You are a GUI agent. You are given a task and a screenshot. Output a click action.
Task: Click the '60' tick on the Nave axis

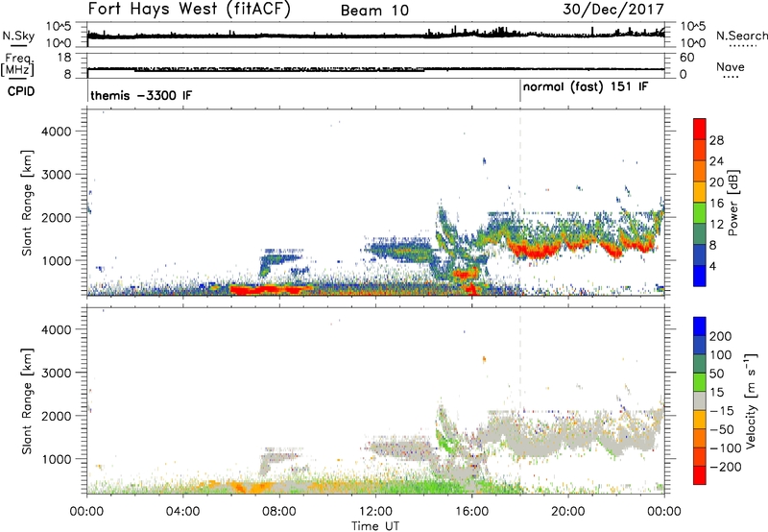click(x=687, y=58)
